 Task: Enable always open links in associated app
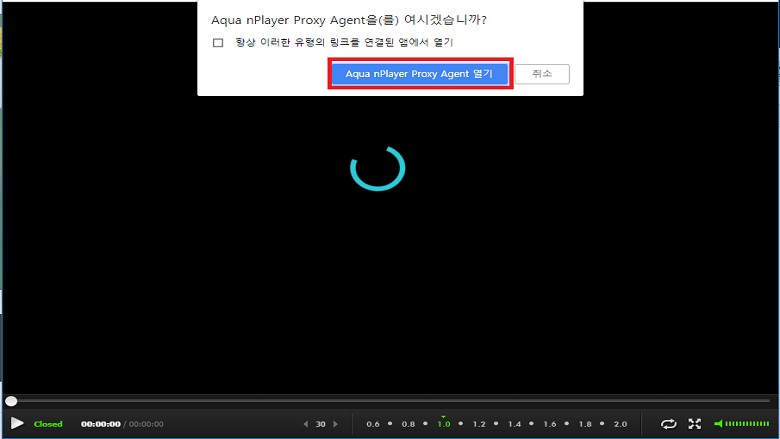[218, 43]
